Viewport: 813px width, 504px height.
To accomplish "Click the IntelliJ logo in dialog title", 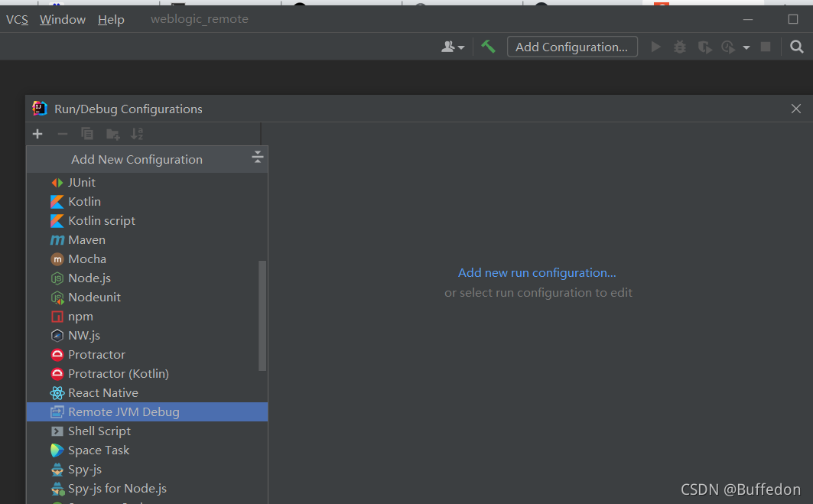I will 40,109.
